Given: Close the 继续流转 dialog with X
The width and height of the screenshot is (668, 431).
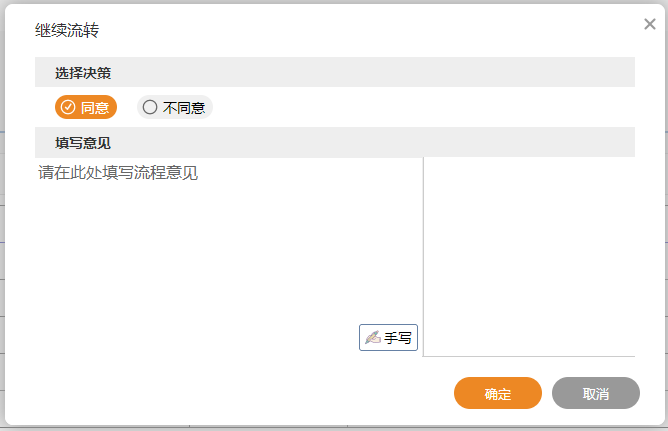Looking at the screenshot, I should coord(650,24).
